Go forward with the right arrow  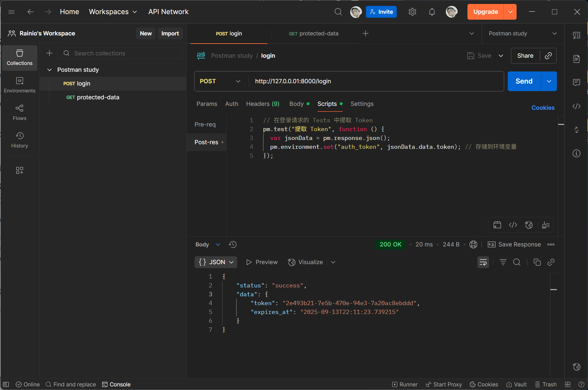point(48,12)
